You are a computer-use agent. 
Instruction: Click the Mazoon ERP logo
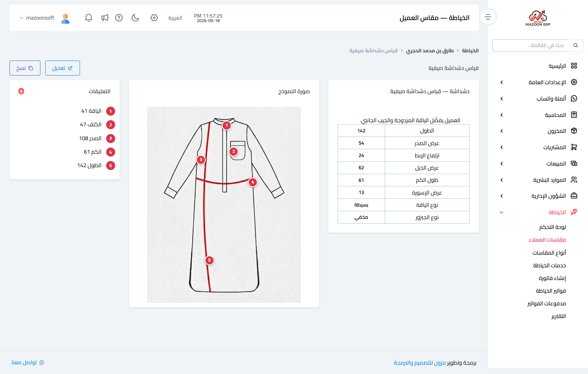538,18
